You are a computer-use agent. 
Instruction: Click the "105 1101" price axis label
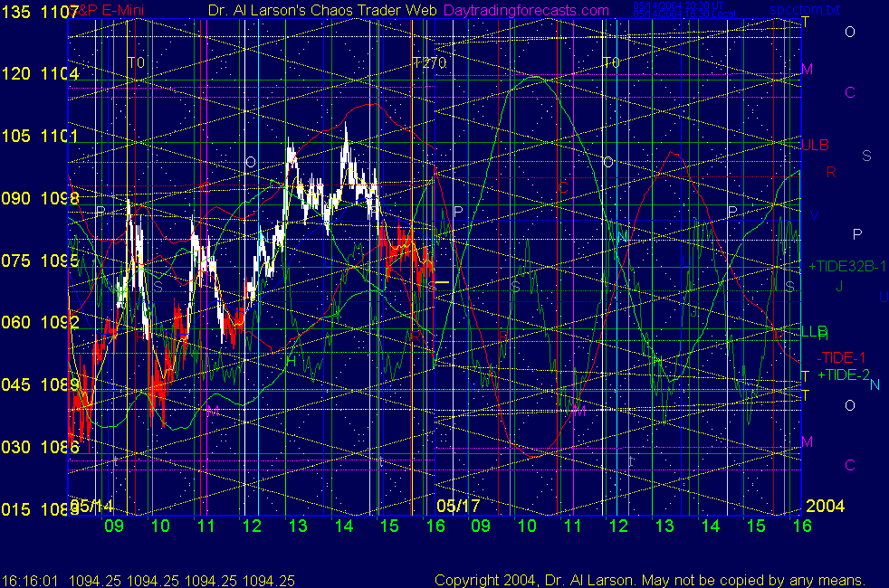pyautogui.click(x=40, y=136)
